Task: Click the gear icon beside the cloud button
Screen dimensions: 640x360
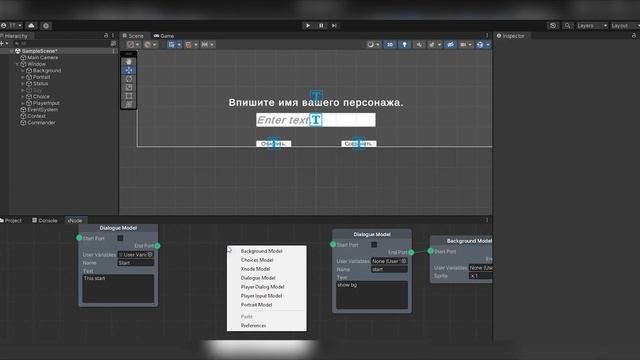Action: (46, 26)
